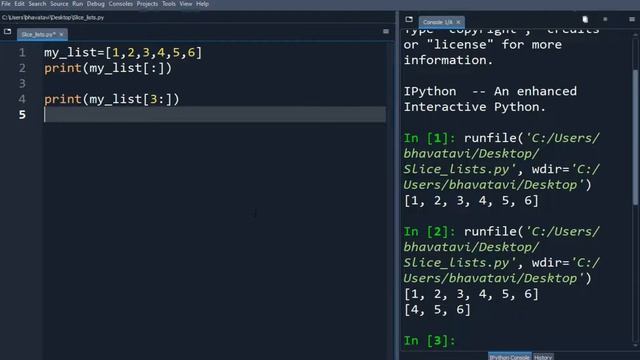
Task: Open the View menu
Action: tap(186, 4)
